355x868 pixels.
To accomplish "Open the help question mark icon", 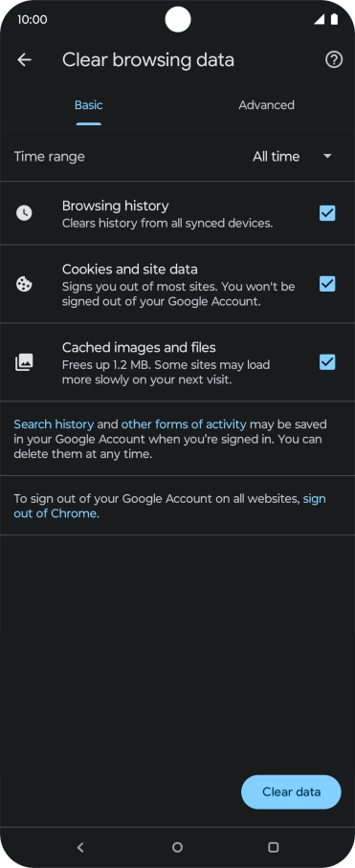I will click(333, 60).
